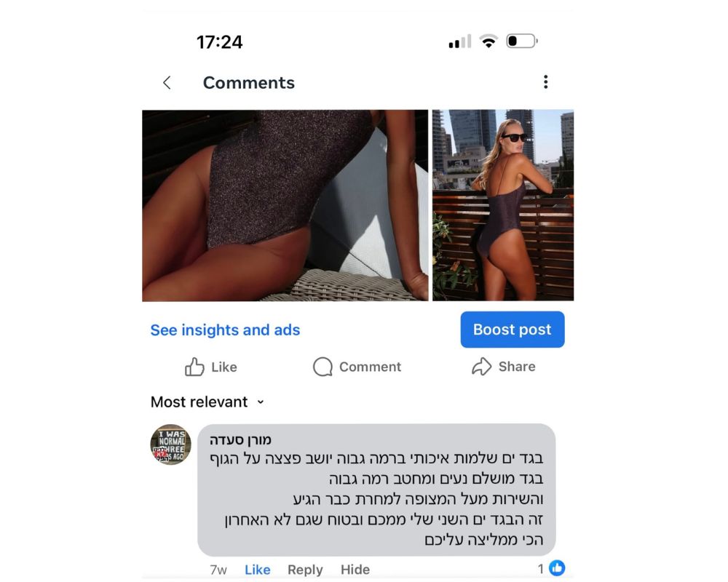Tap the speech bubble Comment icon
Viewport: 728px width, 582px height.
pyautogui.click(x=323, y=367)
